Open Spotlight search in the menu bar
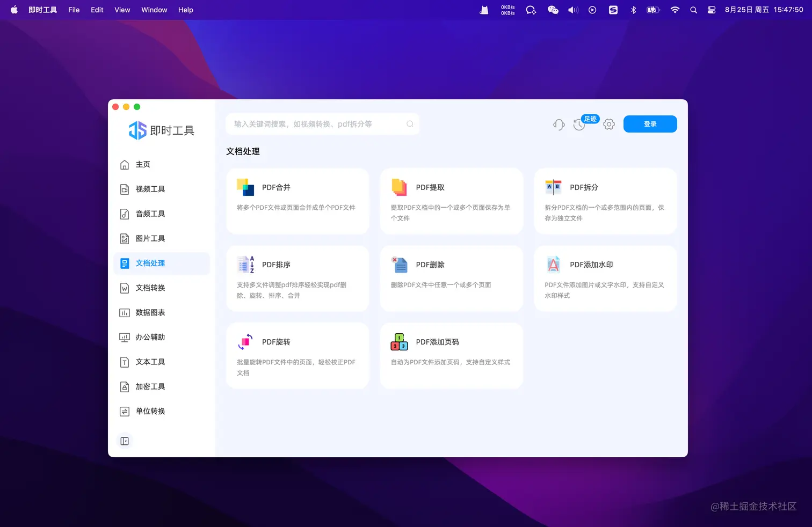This screenshot has width=812, height=527. (693, 10)
